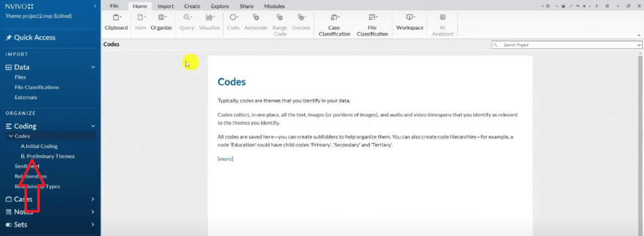Collapse the navigation pane arrow

[x=96, y=6]
